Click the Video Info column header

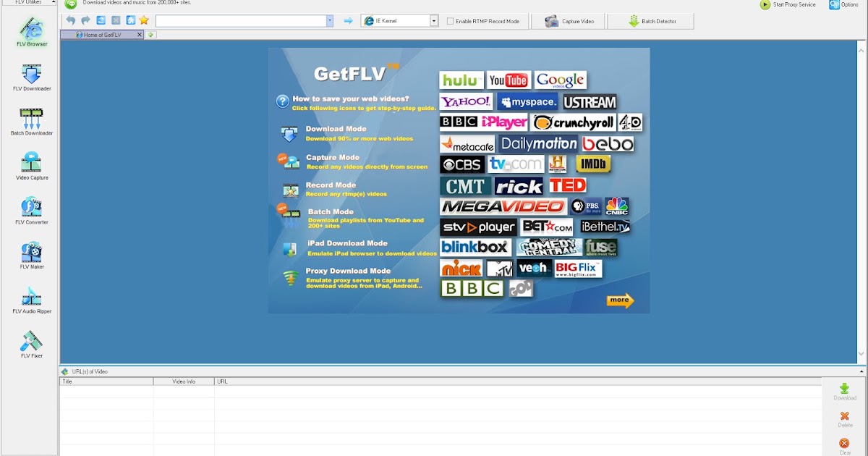[x=184, y=381]
